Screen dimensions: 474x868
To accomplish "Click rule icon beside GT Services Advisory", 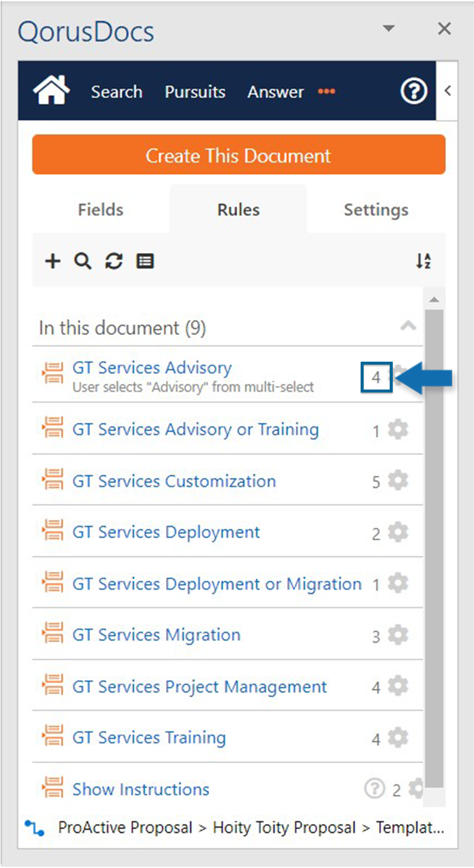I will [53, 372].
